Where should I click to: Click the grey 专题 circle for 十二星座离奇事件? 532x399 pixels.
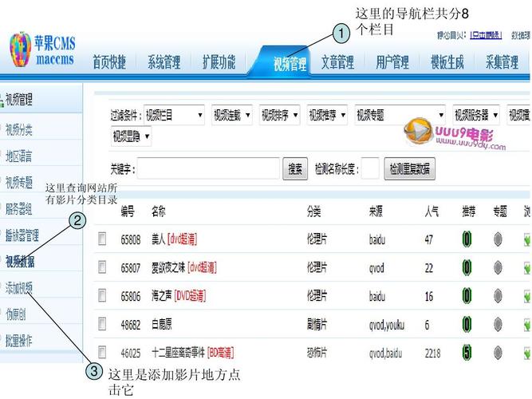tap(498, 352)
